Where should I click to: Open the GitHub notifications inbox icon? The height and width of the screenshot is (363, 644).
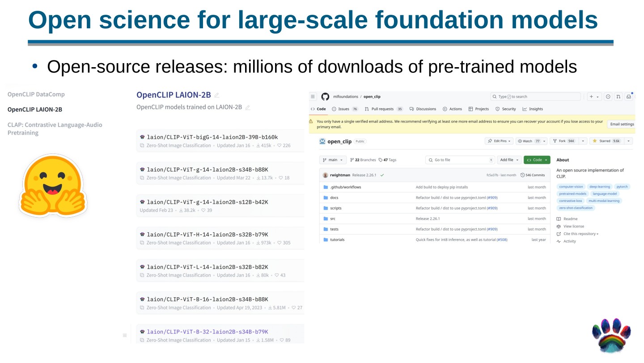[629, 97]
